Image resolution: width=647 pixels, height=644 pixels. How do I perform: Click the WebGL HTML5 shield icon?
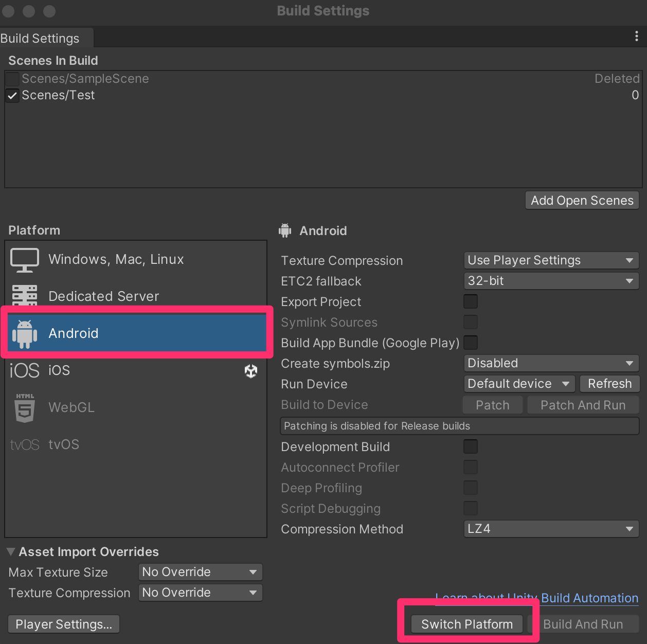(25, 407)
